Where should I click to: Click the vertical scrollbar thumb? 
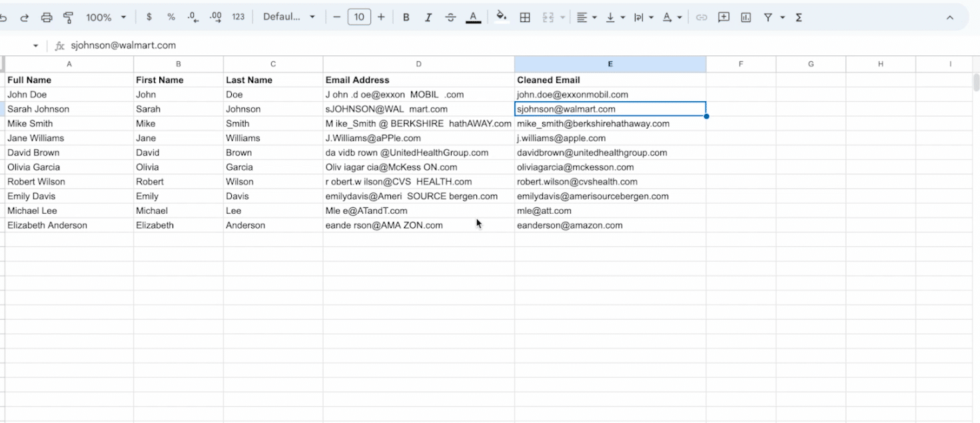click(976, 83)
